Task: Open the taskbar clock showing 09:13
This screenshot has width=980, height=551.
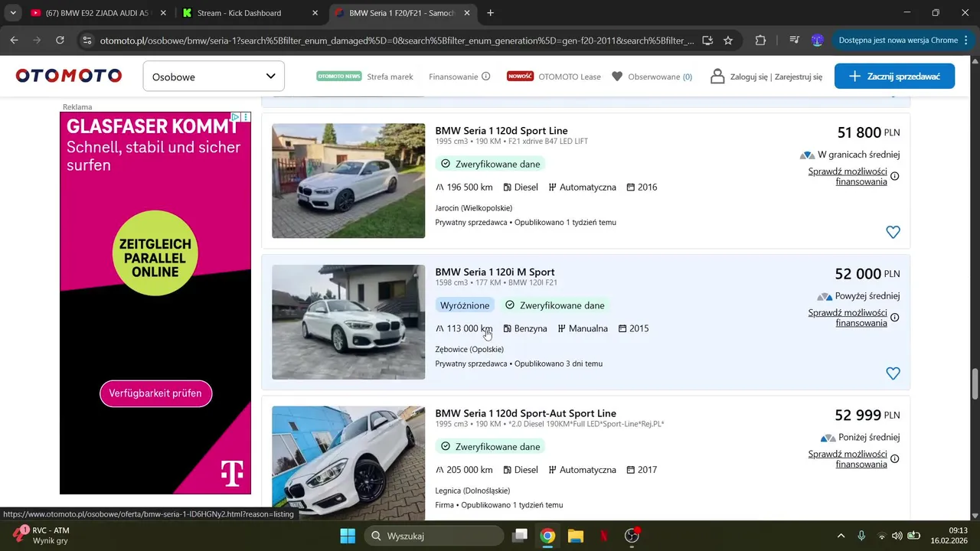Action: point(949,536)
